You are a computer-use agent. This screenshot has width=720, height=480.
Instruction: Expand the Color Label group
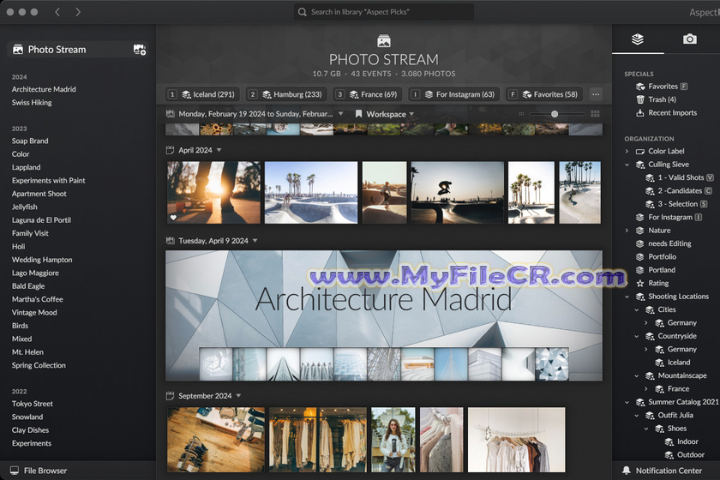tap(628, 151)
